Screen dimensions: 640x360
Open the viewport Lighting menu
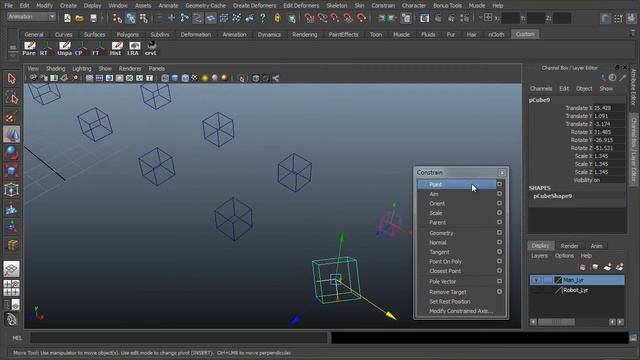tap(82, 69)
